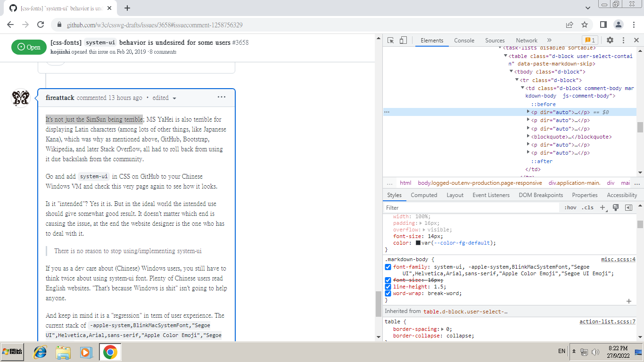Click fireattack username link
The image size is (644, 362).
point(60,98)
